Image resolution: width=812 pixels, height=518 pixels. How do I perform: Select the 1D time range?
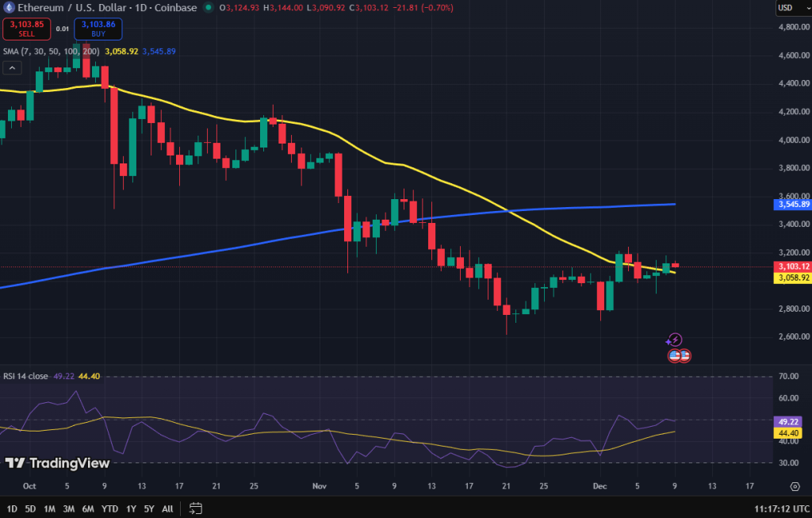tap(11, 508)
